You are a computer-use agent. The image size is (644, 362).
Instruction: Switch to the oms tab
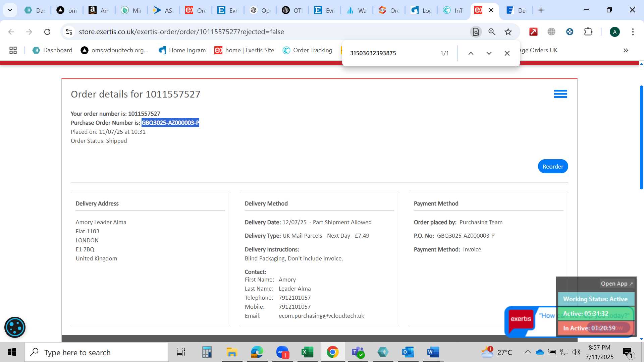67,10
